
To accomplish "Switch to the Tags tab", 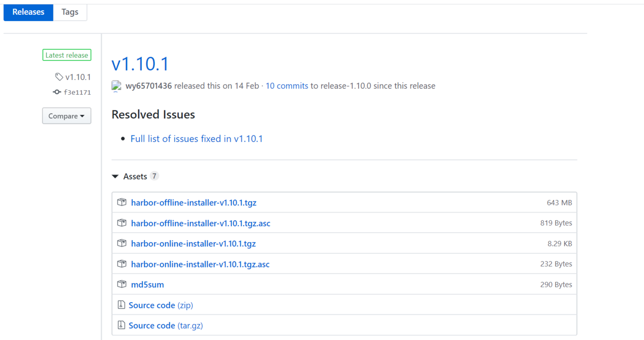I will pos(70,12).
